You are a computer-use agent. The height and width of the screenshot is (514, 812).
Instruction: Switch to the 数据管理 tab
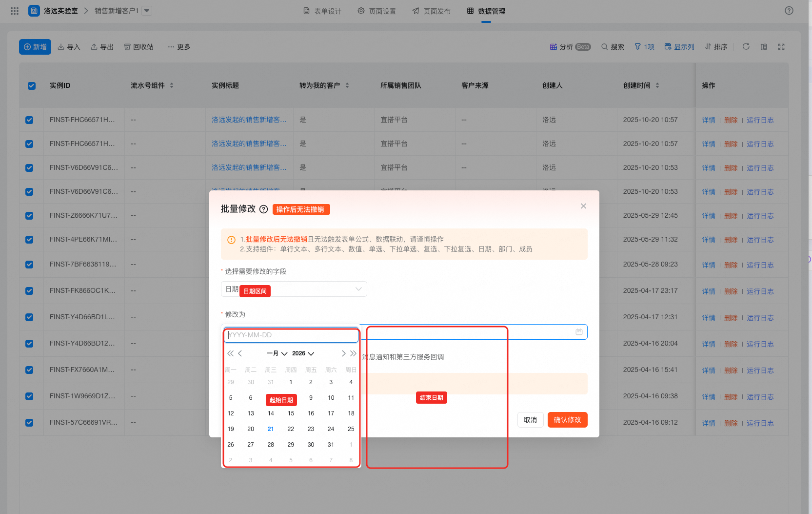[486, 11]
